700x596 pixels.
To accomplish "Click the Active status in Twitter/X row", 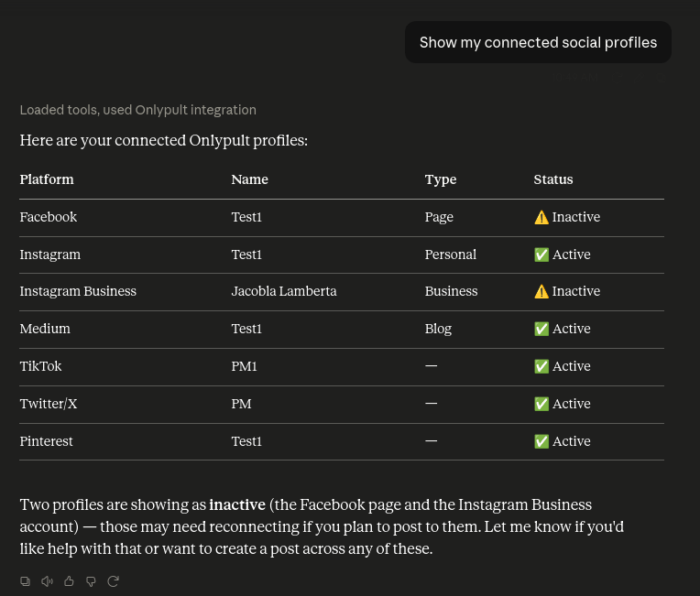I will click(x=562, y=403).
